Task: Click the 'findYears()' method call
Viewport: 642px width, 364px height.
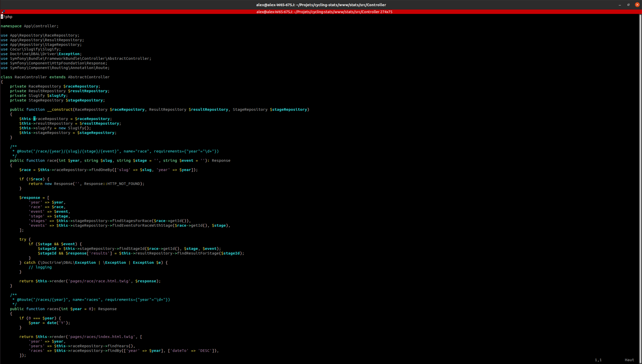Action: pos(121,346)
